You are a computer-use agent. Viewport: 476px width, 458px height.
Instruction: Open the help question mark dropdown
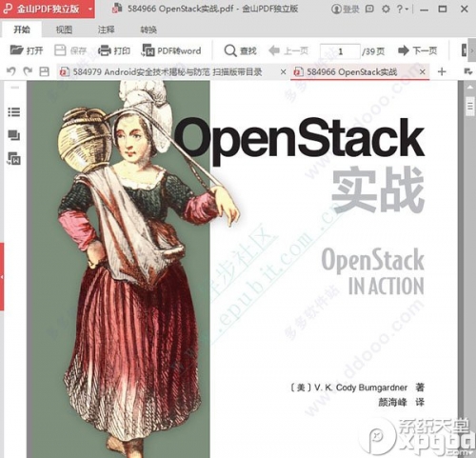point(403,9)
